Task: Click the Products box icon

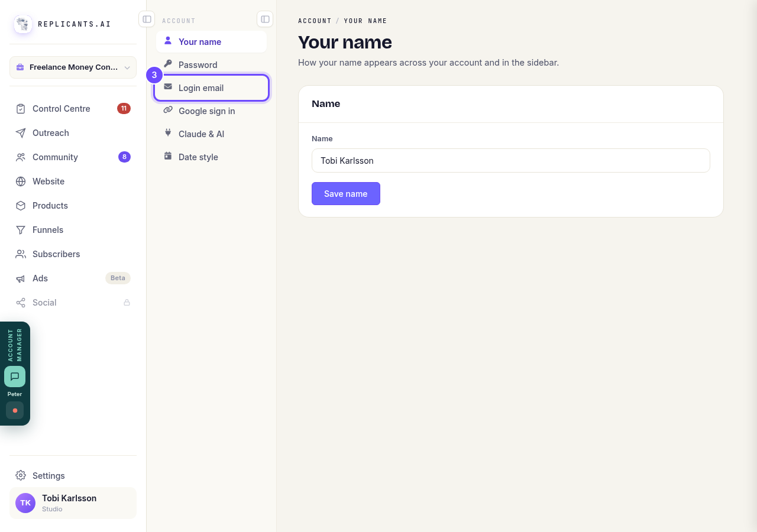Action: tap(21, 206)
